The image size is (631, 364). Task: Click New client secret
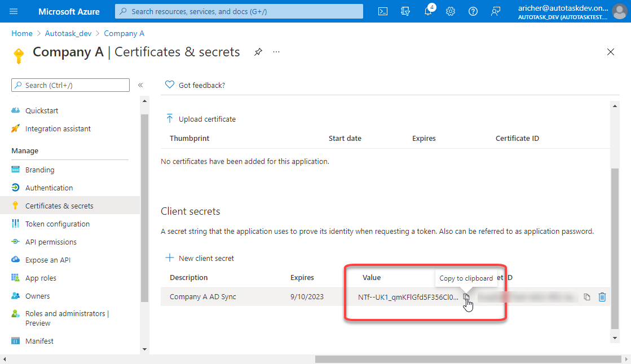200,258
